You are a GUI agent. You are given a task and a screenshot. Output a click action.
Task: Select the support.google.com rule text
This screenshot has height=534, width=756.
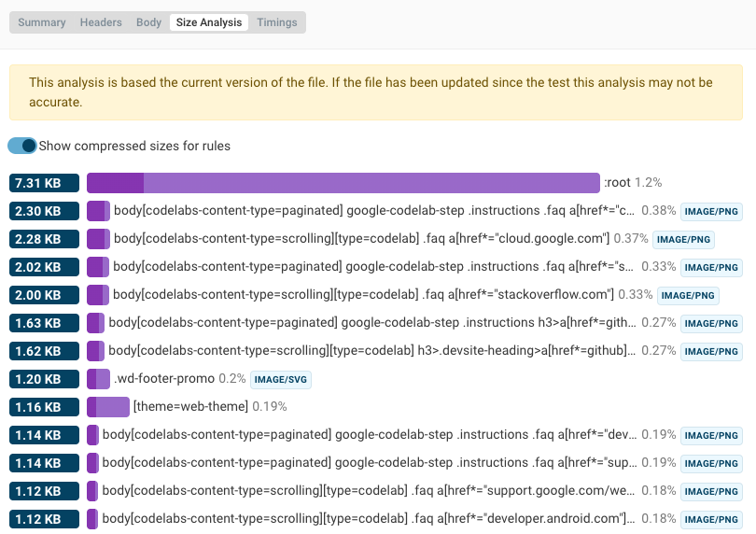tap(369, 490)
